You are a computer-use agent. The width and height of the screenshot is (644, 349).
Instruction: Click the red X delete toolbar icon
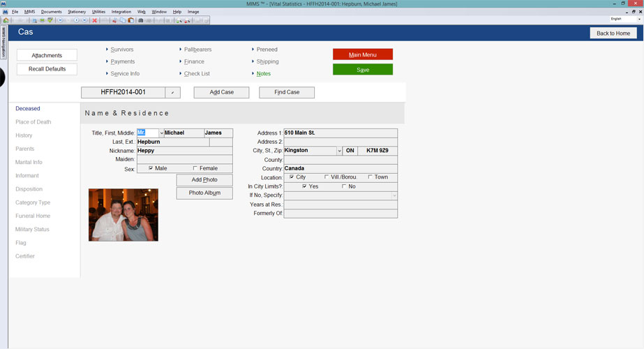94,20
